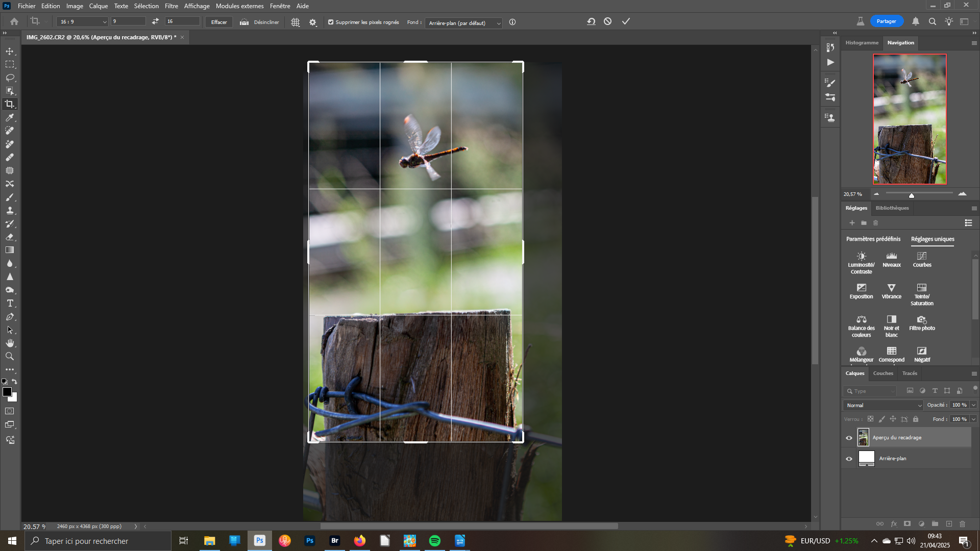Hide the Arrière-plan layer

click(849, 459)
